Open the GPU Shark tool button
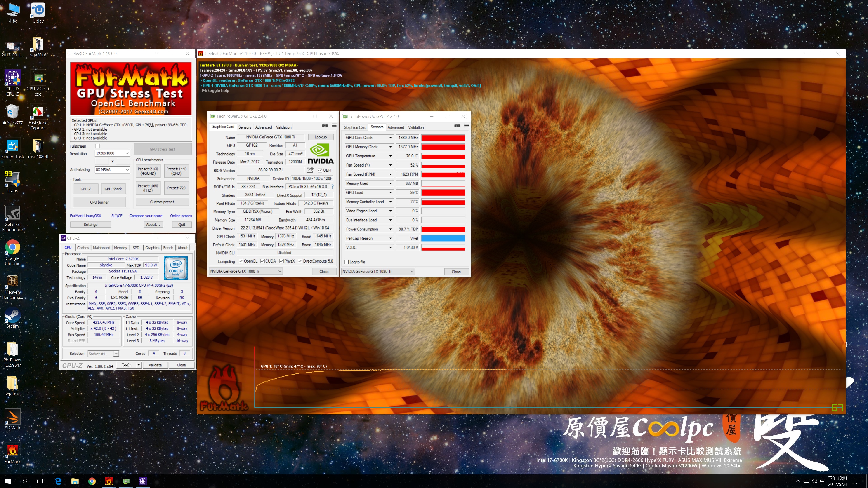The height and width of the screenshot is (488, 868). [x=113, y=189]
